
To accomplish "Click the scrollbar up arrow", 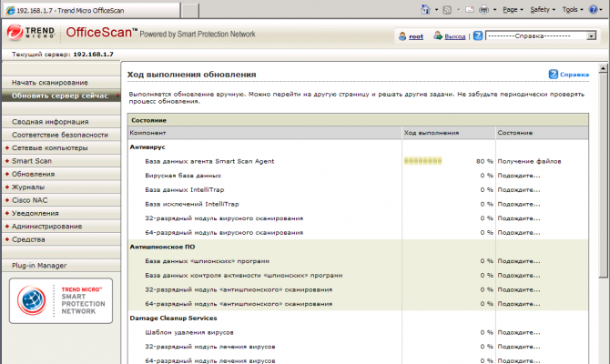I will tap(603, 68).
